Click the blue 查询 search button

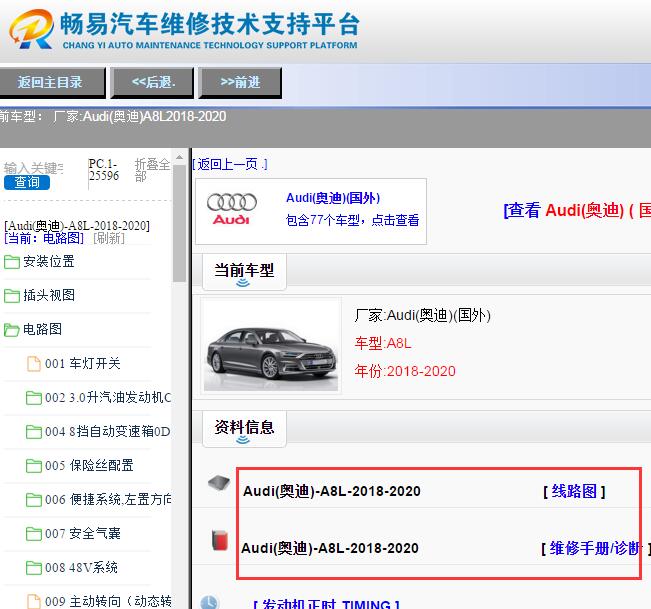click(x=27, y=182)
